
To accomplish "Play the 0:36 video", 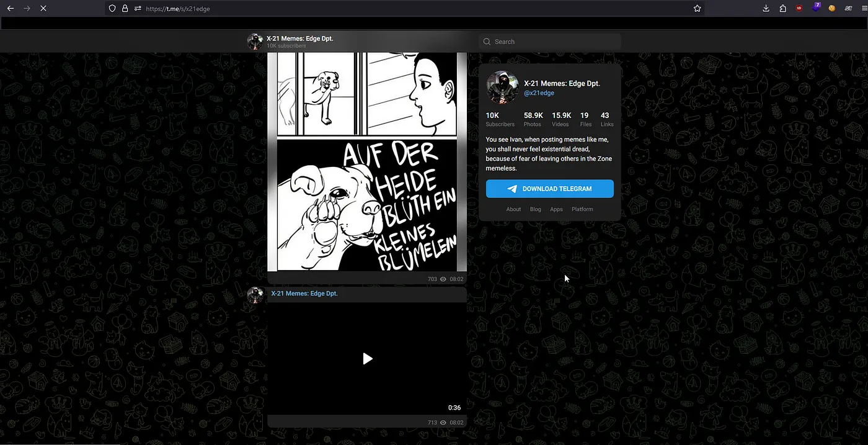I will click(367, 359).
